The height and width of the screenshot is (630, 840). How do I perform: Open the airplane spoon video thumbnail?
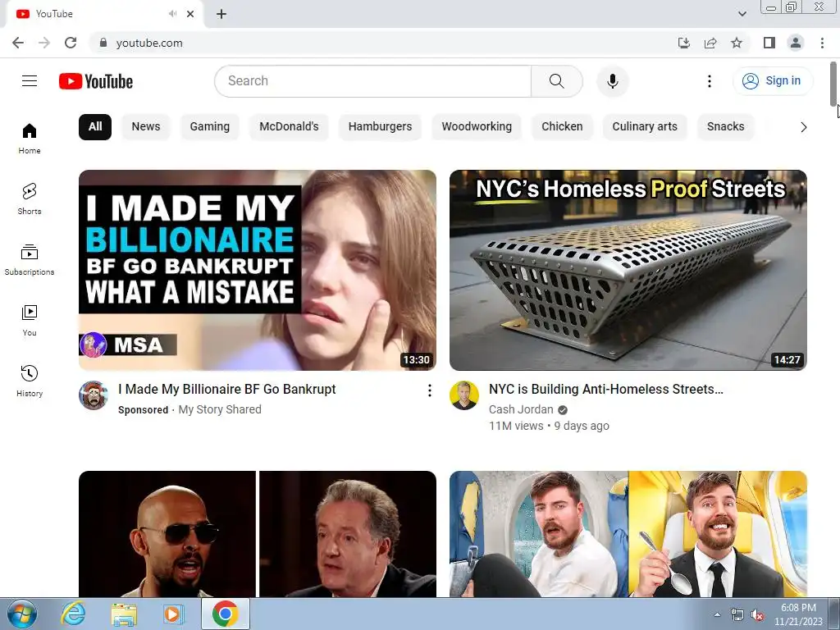[628, 534]
